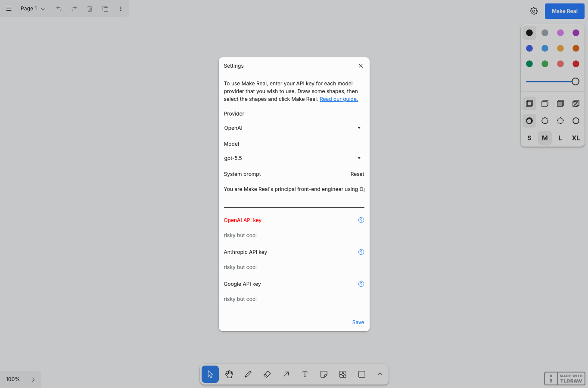Viewport: 588px width, 388px height.
Task: Open the three-dot more options menu
Action: (121, 9)
